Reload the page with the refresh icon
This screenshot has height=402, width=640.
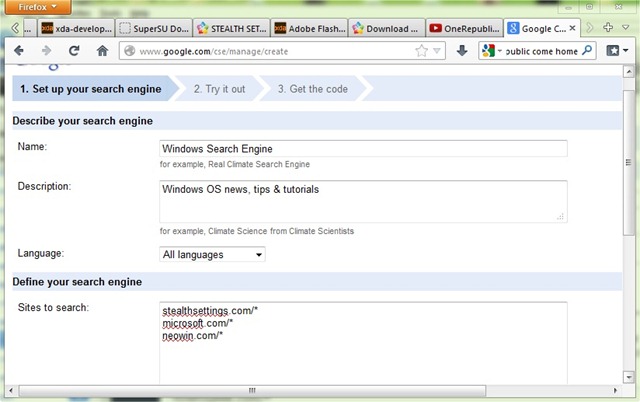[74, 51]
